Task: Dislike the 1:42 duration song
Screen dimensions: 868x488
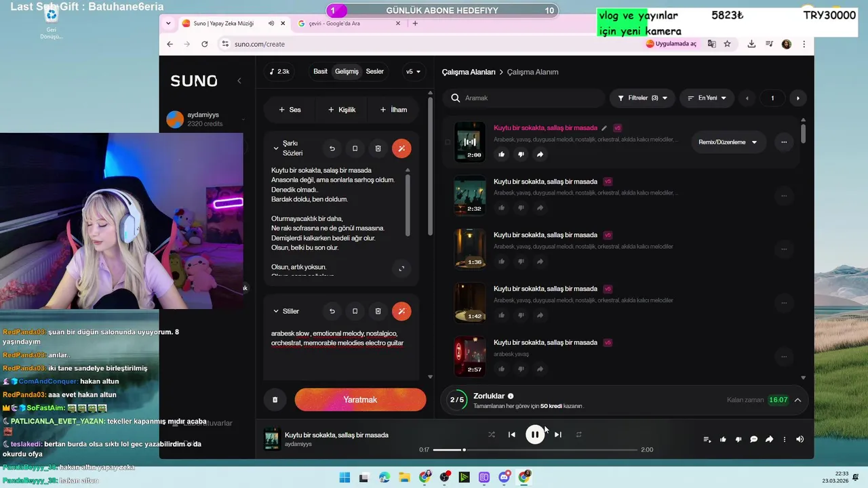Action: pos(521,315)
